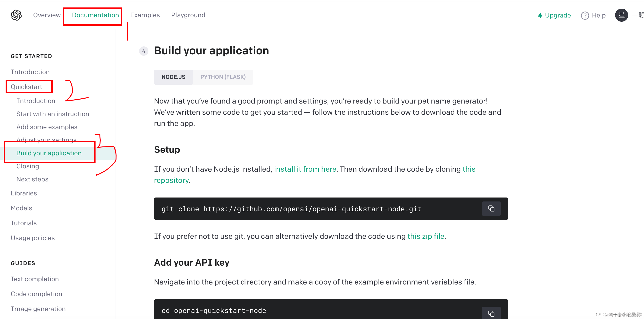Download code via 'this zip file' link

tap(425, 236)
